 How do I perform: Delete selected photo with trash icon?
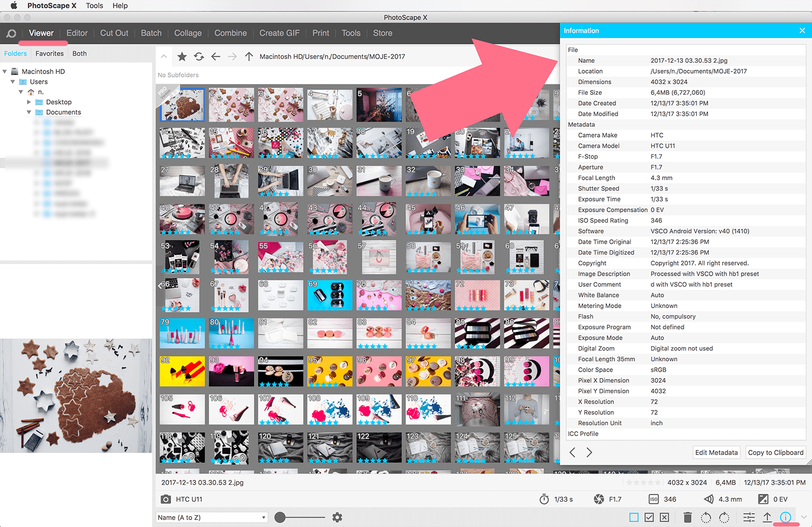point(687,517)
